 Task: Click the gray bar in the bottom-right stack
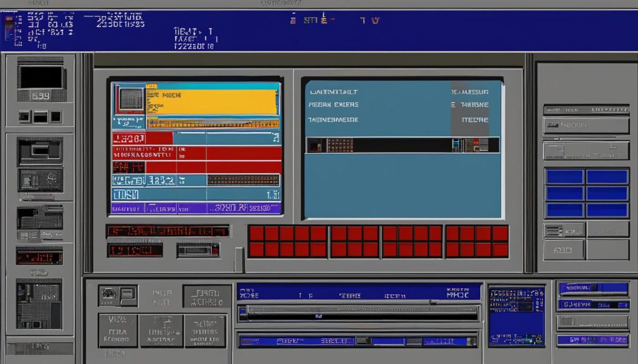point(593,322)
